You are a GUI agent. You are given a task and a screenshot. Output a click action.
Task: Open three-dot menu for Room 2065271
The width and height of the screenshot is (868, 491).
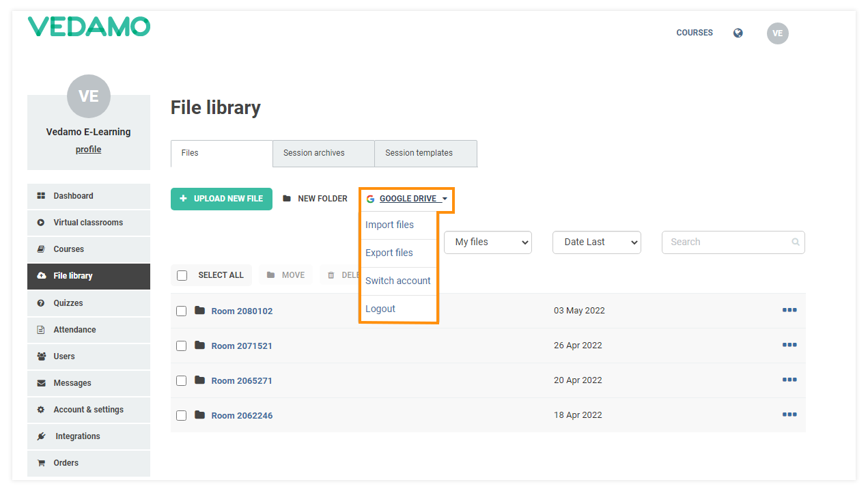[x=789, y=380]
